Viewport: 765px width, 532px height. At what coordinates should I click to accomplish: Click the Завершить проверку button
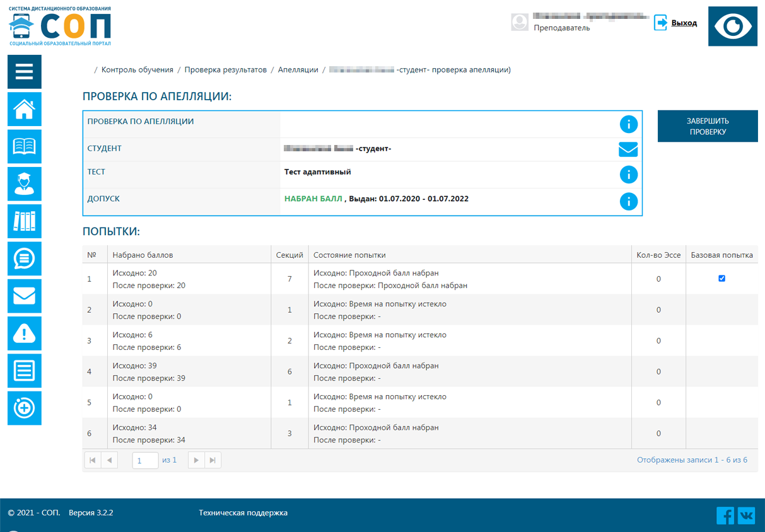tap(708, 126)
